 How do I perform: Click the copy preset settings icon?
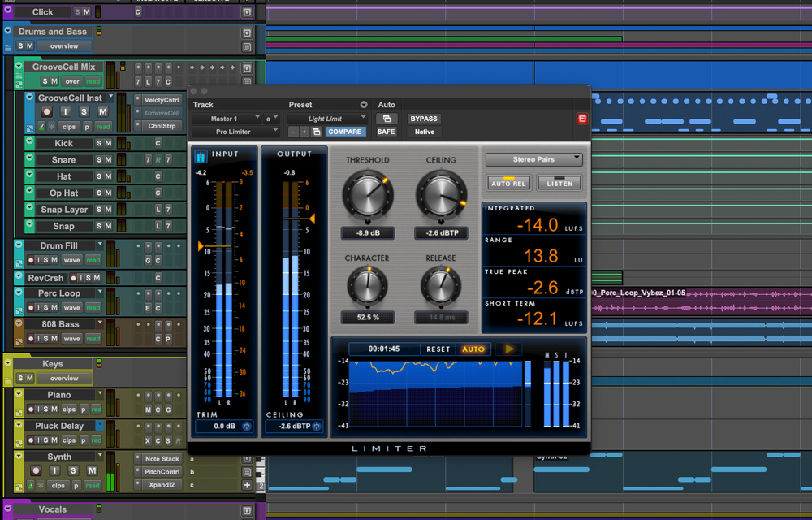[316, 132]
